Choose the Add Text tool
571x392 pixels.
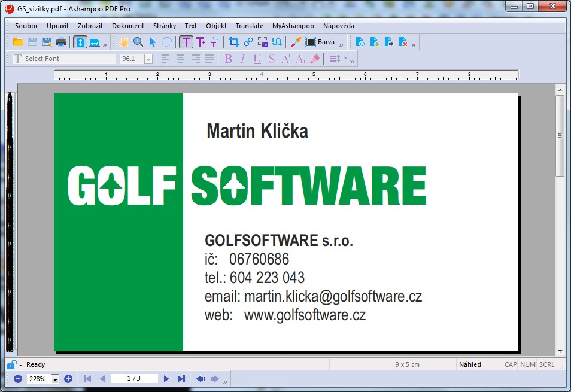[x=201, y=42]
